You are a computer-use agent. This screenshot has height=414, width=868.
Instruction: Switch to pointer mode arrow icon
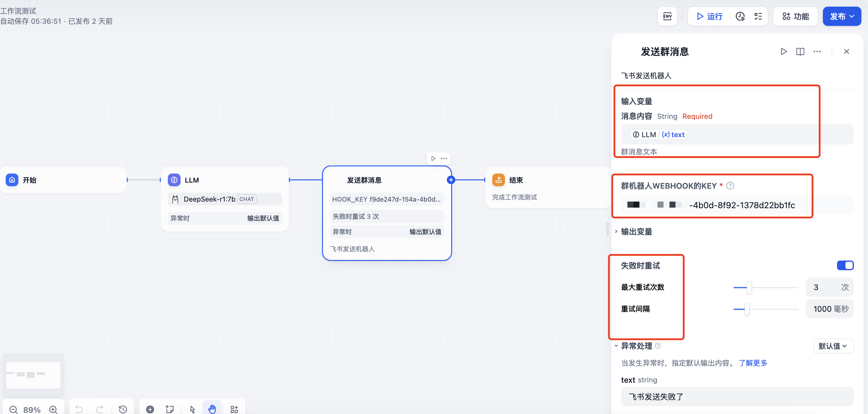click(x=192, y=409)
